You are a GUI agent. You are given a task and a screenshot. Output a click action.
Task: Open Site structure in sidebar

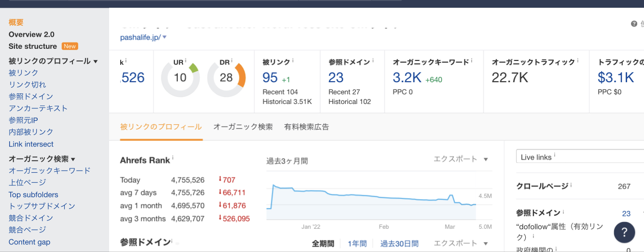click(x=33, y=46)
